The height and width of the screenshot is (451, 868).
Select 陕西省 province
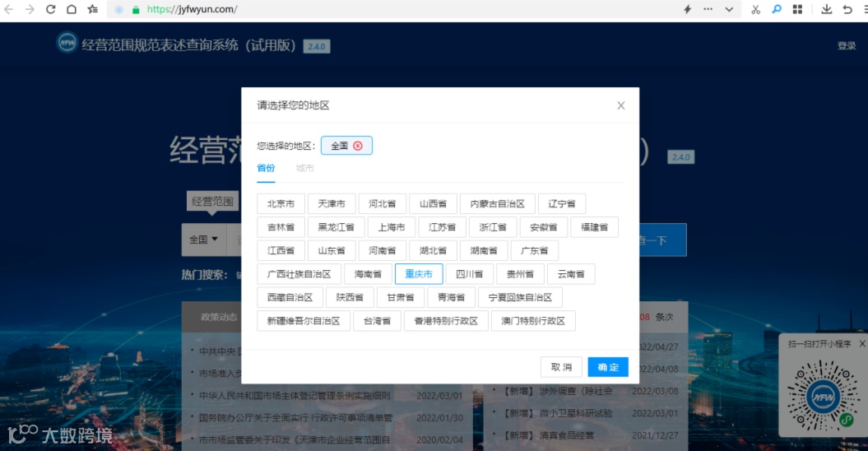click(x=350, y=298)
